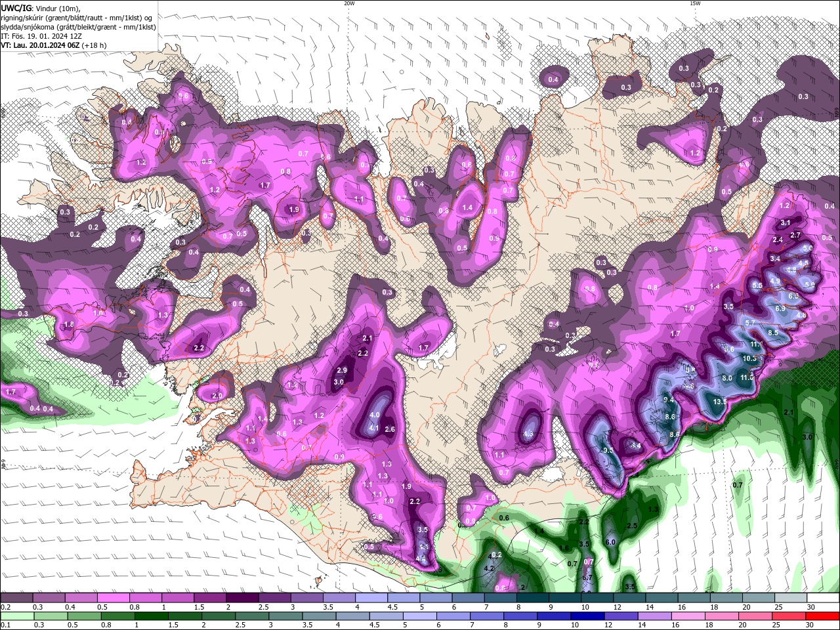The height and width of the screenshot is (630, 840).
Task: Click the '0.4' label in the snow legend
Action: click(70, 607)
